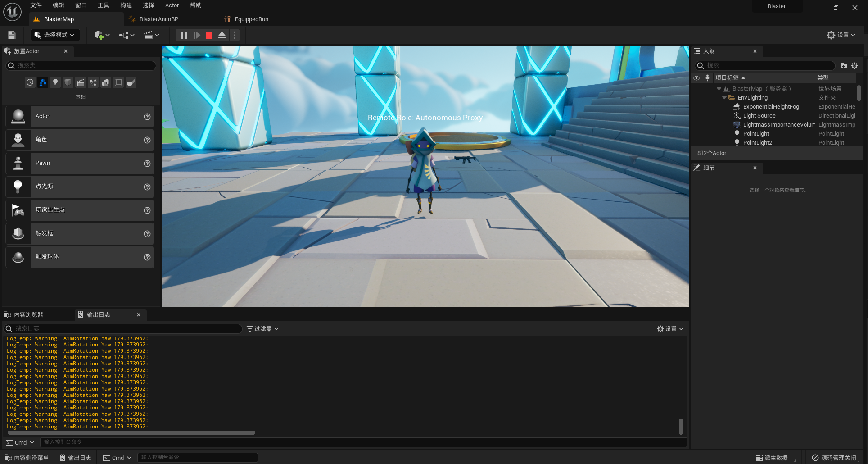The image size is (868, 464).
Task: Show recently placed actors category
Action: pyautogui.click(x=30, y=82)
